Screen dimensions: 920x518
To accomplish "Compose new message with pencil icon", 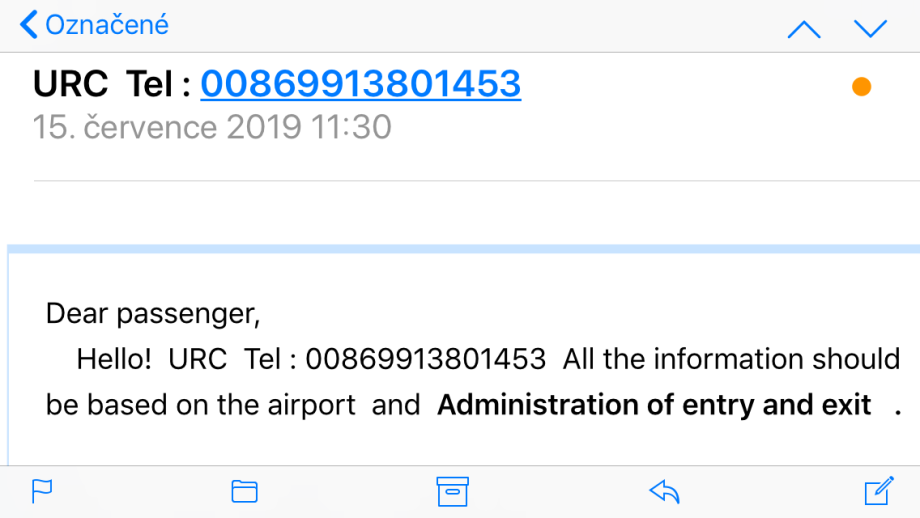I will pyautogui.click(x=878, y=491).
